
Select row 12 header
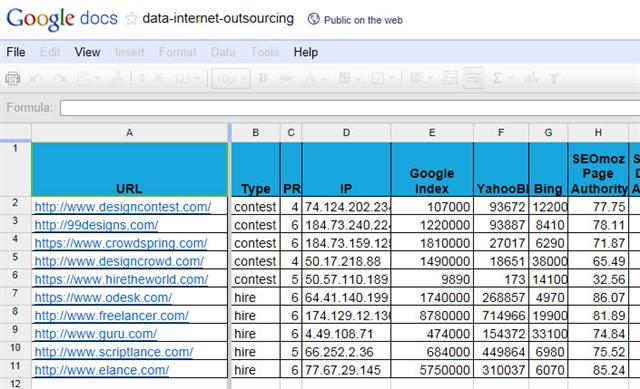click(15, 384)
